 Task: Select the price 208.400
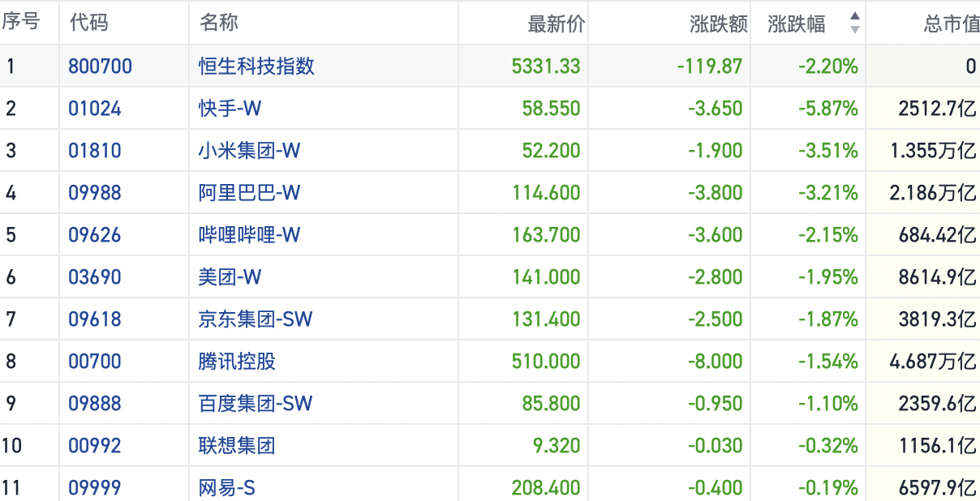tap(546, 487)
